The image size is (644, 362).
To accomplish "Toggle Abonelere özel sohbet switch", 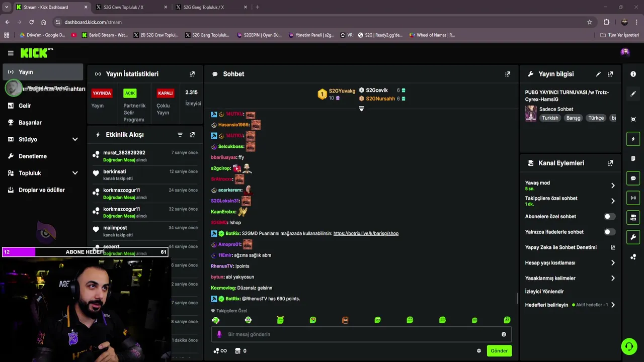I will (x=609, y=217).
